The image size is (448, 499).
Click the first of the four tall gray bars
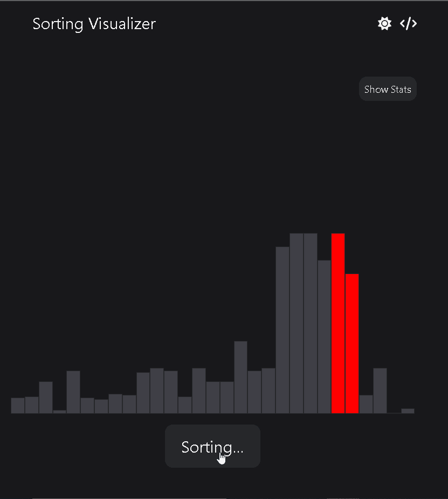[282, 330]
